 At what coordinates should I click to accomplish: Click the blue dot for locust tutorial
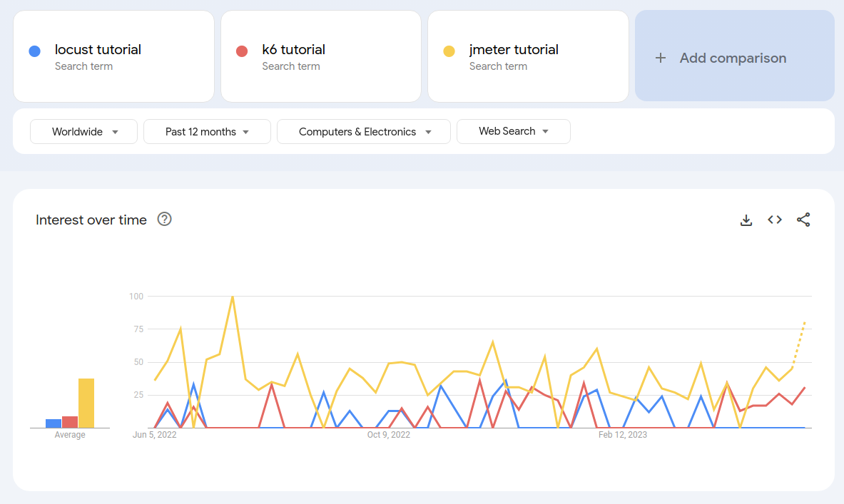34,51
